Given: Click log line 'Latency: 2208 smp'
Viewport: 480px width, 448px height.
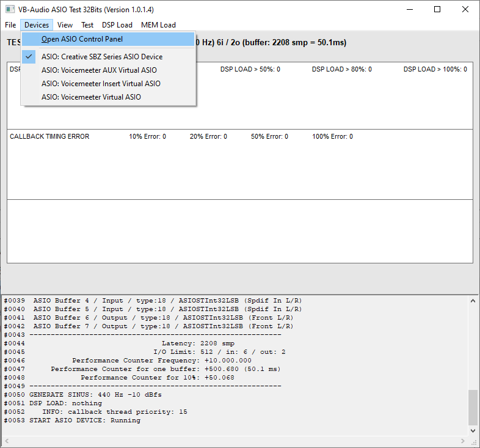Looking at the screenshot, I should pos(198,343).
